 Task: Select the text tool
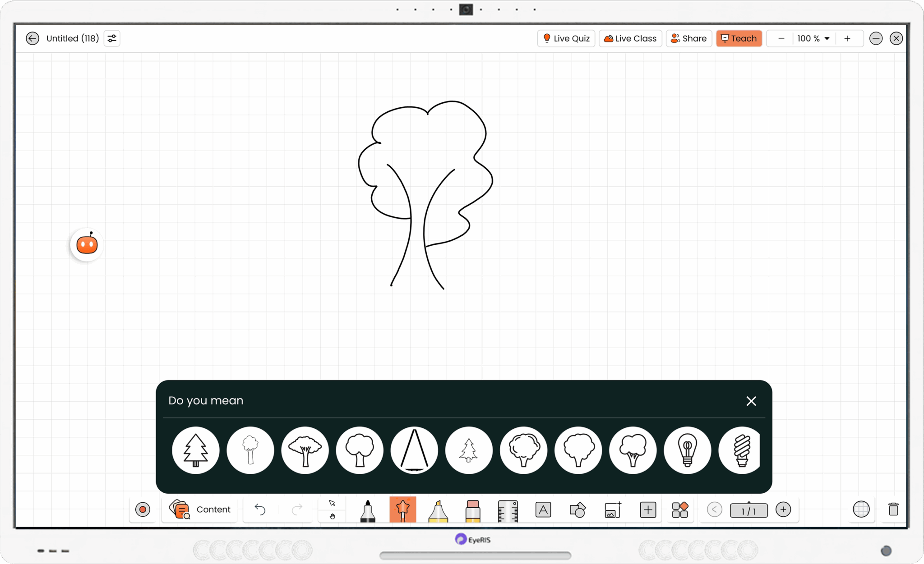pos(543,509)
